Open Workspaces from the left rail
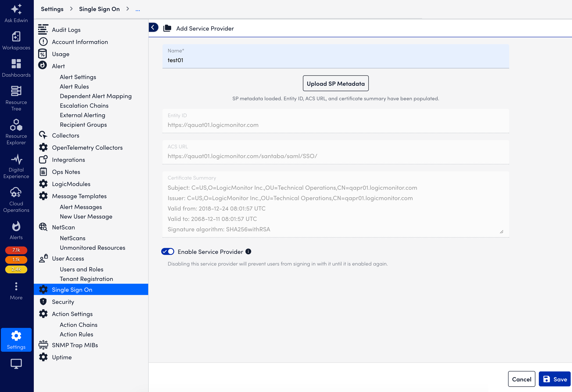The width and height of the screenshot is (572, 392). (x=16, y=41)
